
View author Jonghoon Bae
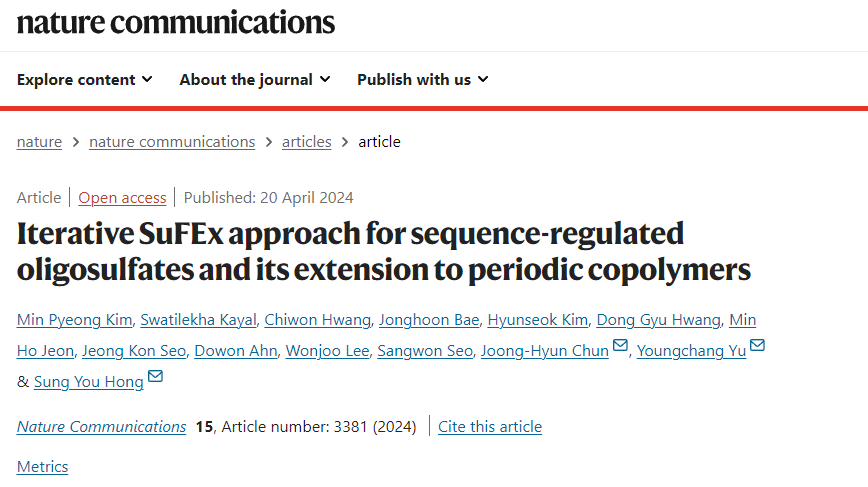429,320
